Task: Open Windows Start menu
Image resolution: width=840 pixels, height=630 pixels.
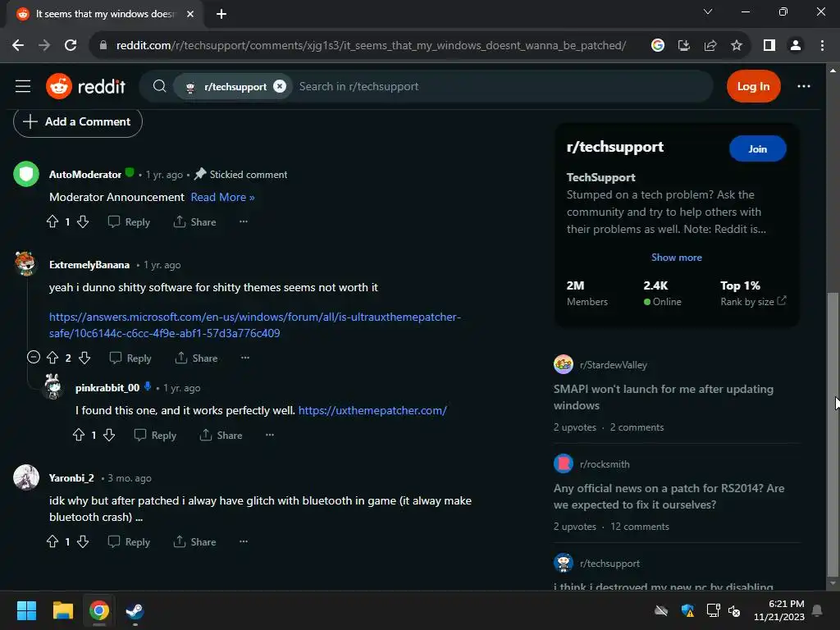Action: point(26,610)
